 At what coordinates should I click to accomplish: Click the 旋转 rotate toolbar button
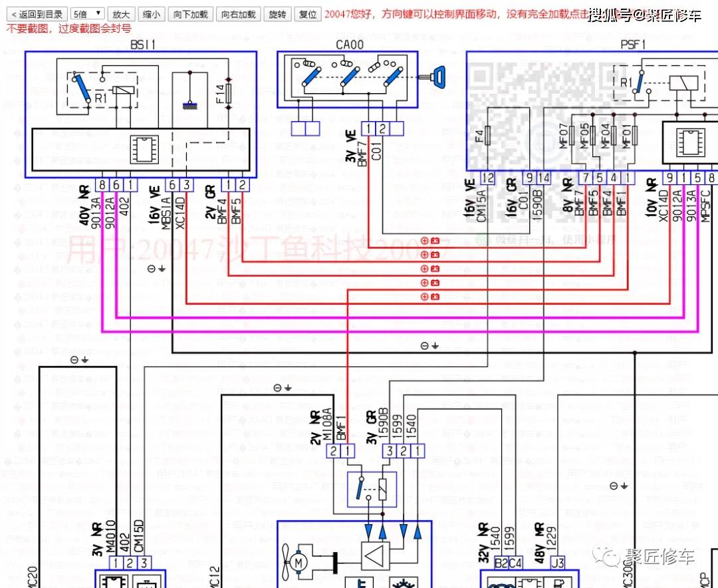pos(277,13)
